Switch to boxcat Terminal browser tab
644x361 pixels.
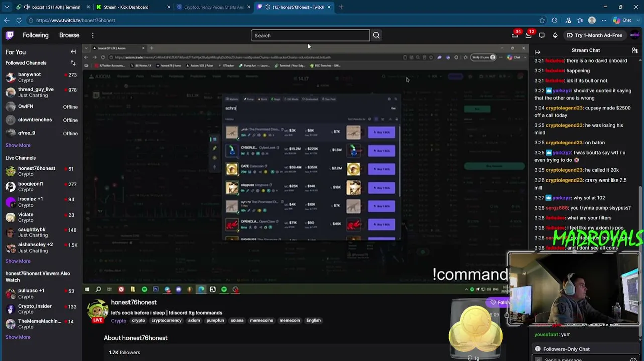point(52,7)
